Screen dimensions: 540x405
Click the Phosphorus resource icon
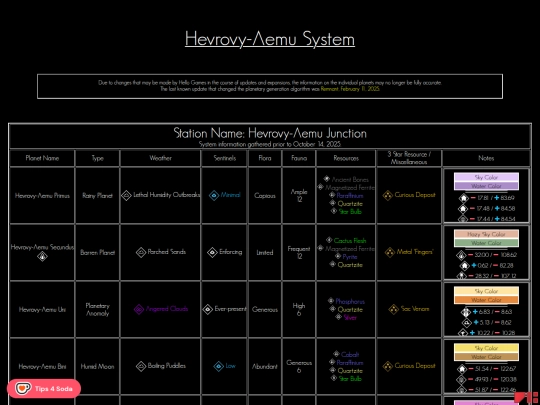pyautogui.click(x=331, y=301)
